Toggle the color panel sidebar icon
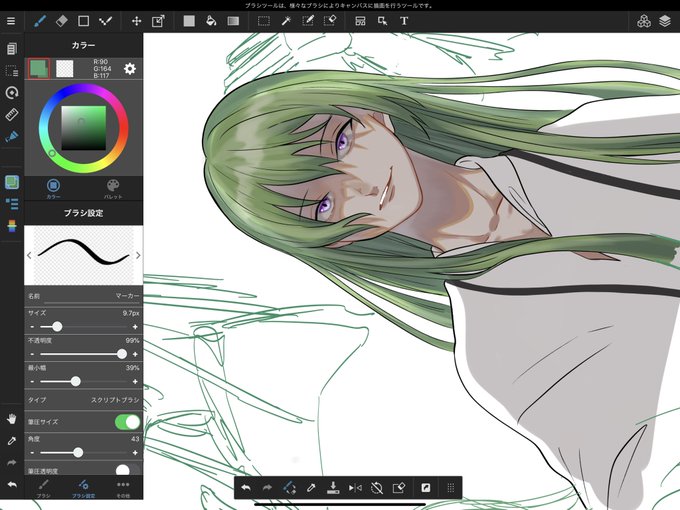The height and width of the screenshot is (510, 680). click(x=12, y=182)
